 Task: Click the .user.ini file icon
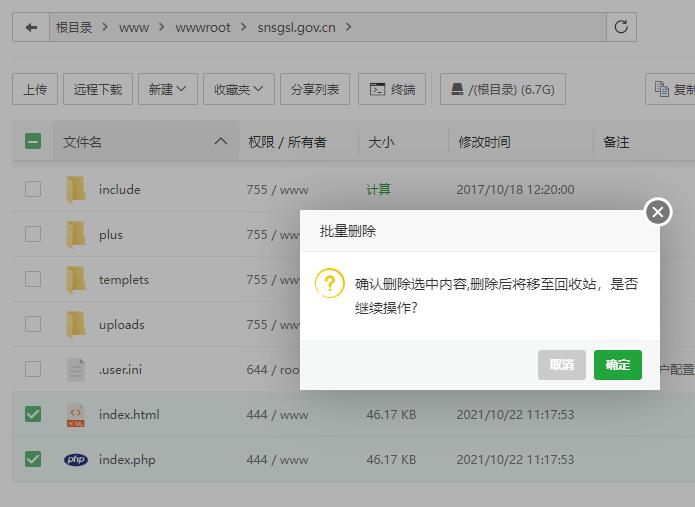(76, 370)
